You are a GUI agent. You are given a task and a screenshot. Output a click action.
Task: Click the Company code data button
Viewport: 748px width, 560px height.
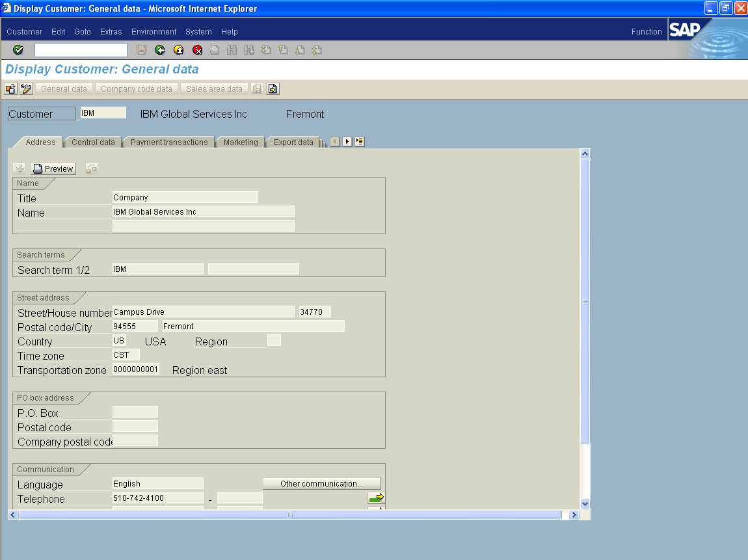[x=137, y=88]
